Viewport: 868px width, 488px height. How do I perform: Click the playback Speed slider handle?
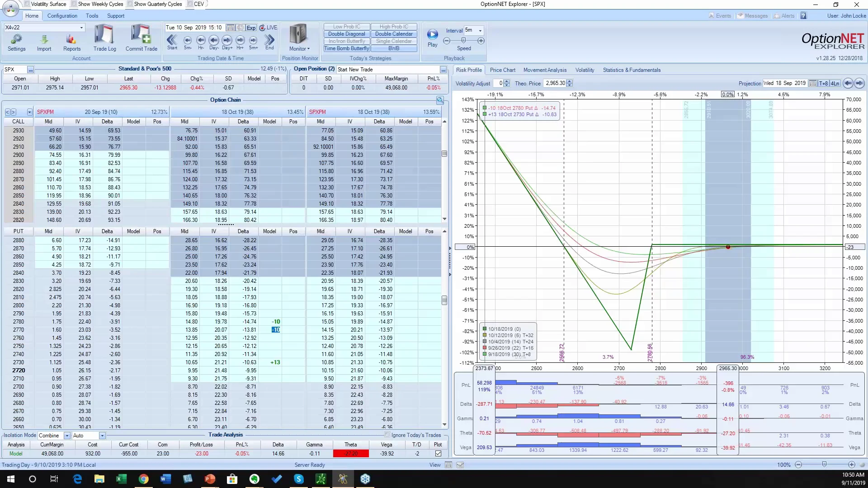tap(463, 40)
